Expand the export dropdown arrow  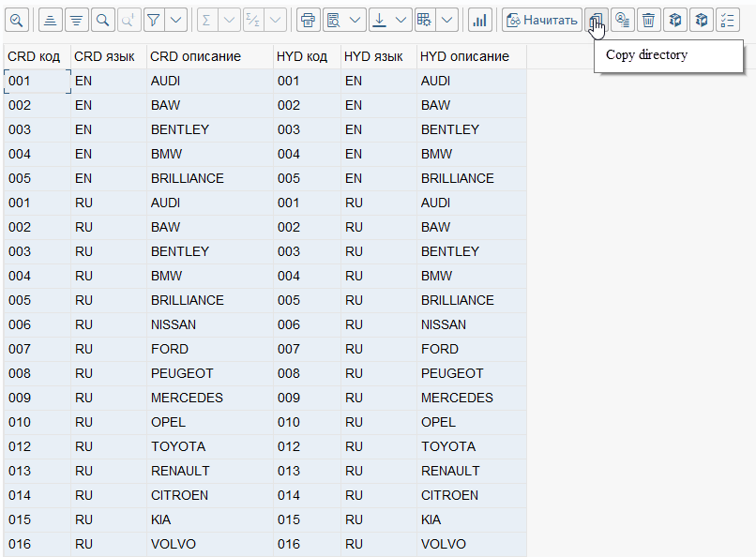click(x=401, y=21)
